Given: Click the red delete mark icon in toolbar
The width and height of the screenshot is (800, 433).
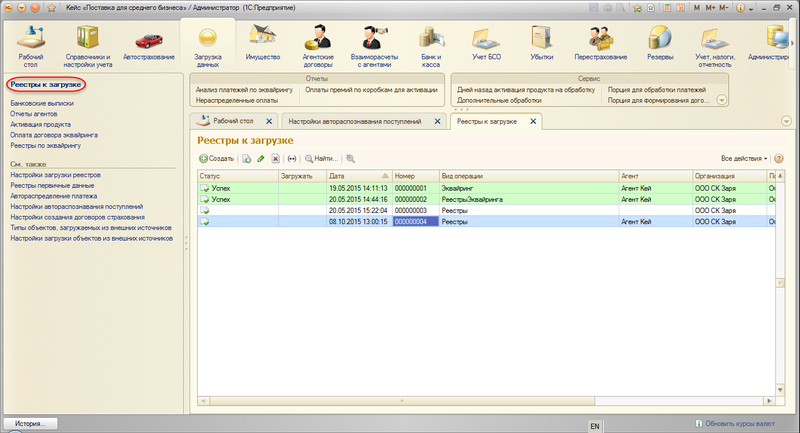Looking at the screenshot, I should pyautogui.click(x=275, y=158).
